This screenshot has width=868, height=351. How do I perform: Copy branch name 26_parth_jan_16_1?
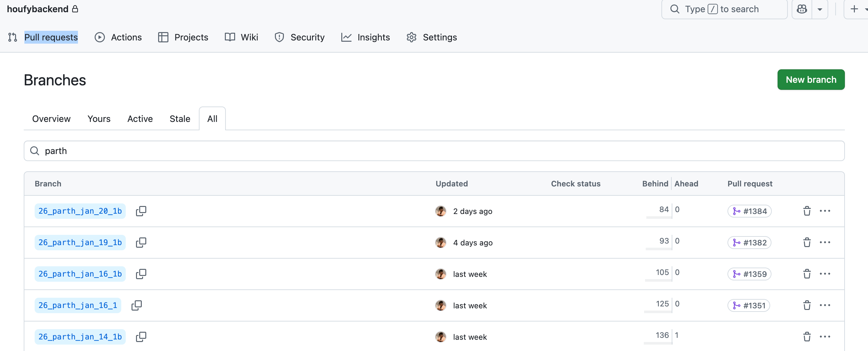[136, 305]
